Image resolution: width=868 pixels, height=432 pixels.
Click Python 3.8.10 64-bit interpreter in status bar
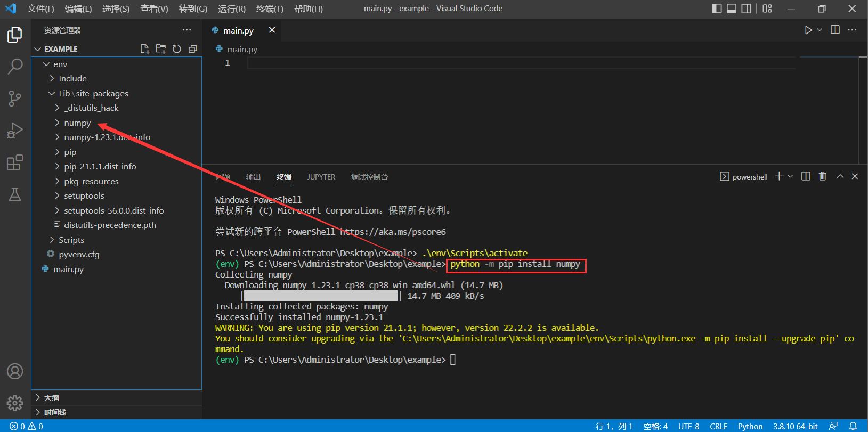[795, 426]
